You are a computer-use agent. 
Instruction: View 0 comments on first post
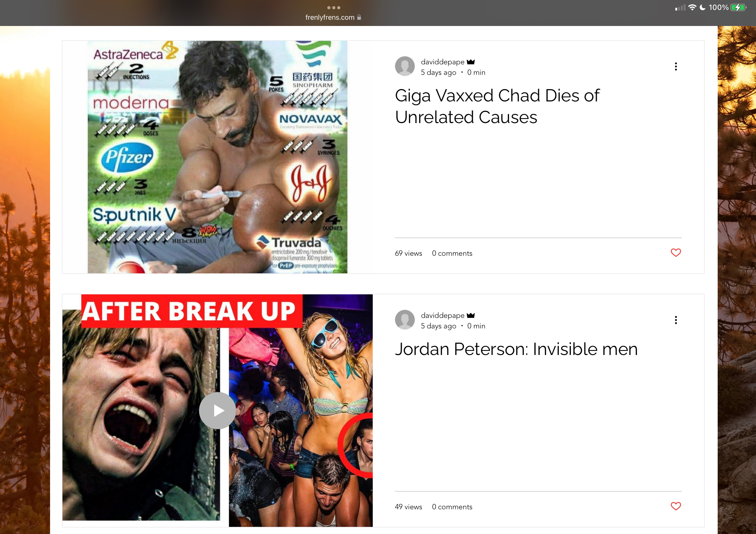click(452, 253)
